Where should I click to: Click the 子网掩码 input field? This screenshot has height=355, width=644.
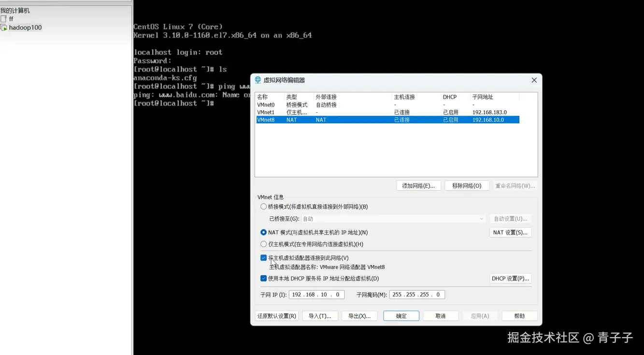(417, 295)
